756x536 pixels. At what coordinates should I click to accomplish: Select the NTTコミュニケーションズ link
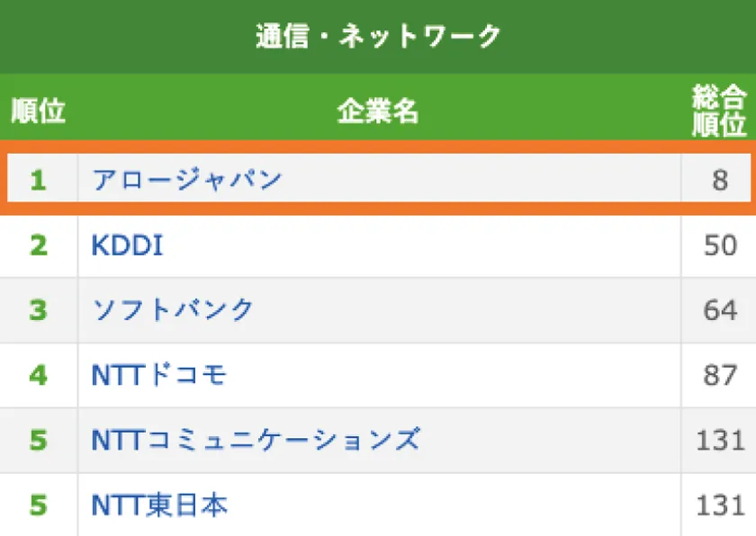(256, 440)
